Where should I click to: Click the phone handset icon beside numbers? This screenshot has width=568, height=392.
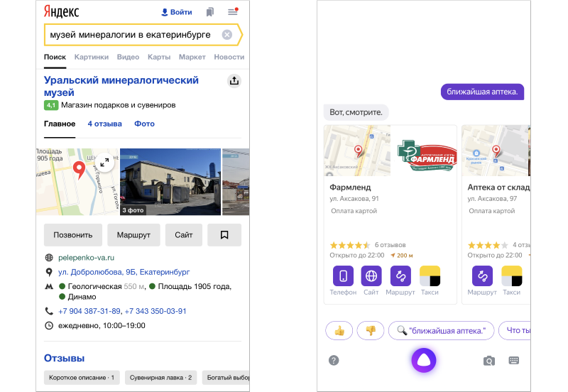[49, 311]
